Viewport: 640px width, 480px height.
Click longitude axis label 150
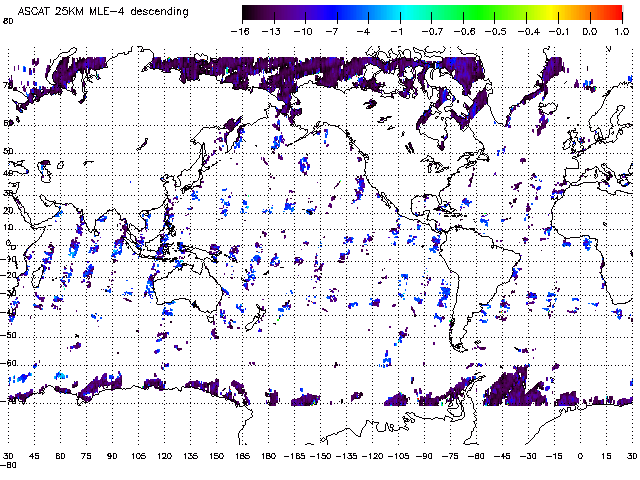[x=216, y=456]
